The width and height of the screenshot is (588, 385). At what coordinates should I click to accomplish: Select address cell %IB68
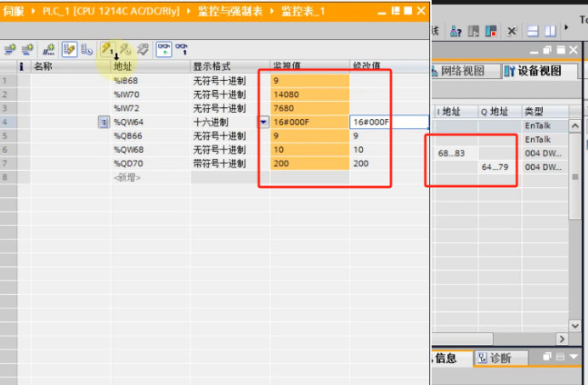(x=150, y=81)
